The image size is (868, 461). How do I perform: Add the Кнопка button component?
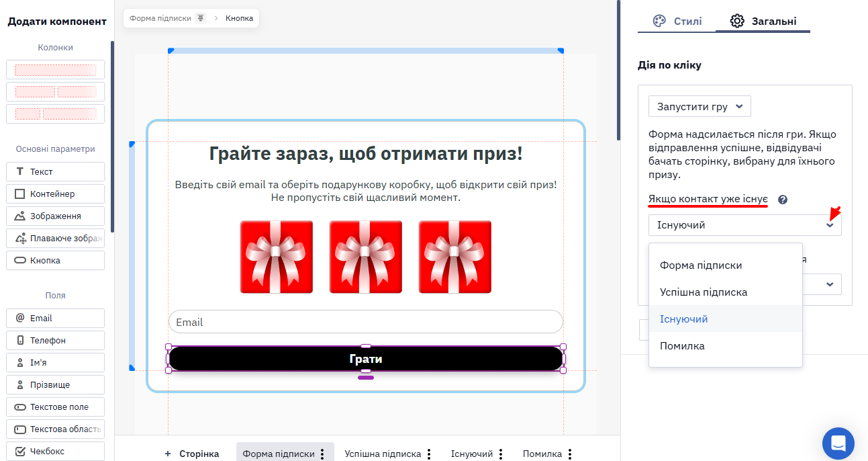55,260
